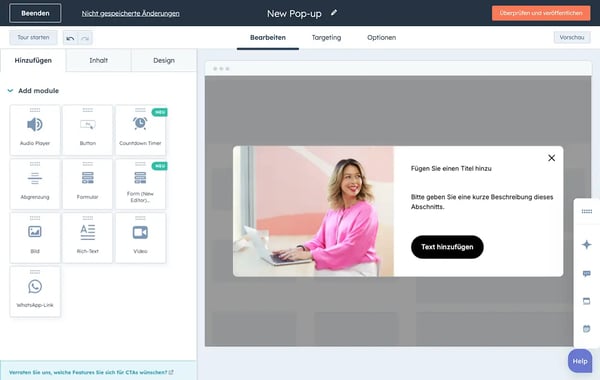This screenshot has height=380, width=600.
Task: Add the Form (New Editor) module
Action: click(140, 184)
